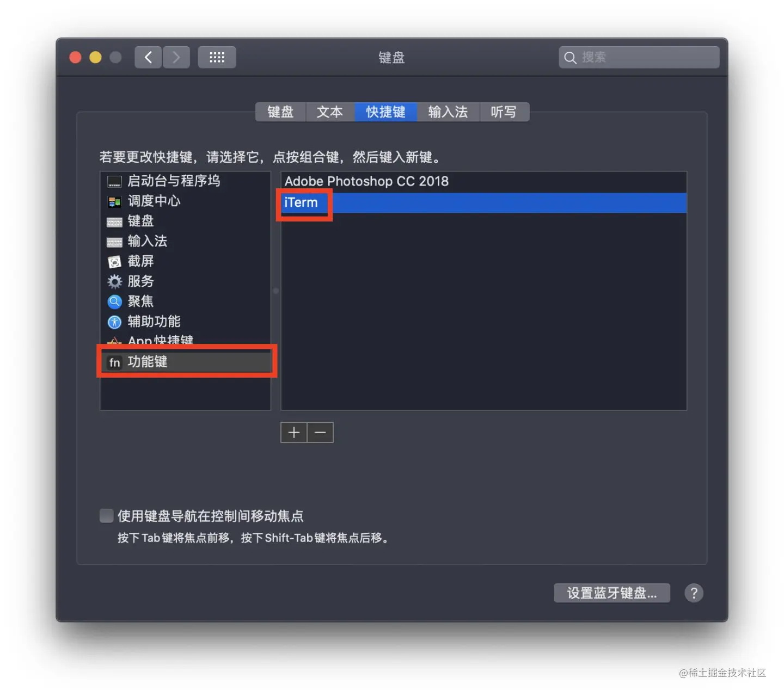The image size is (784, 696).
Task: Select Adobe Photoshop CC 2018 row
Action: click(483, 182)
